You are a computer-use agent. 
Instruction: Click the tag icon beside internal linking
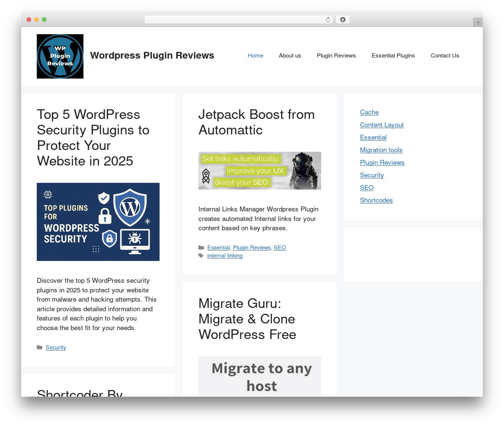[x=201, y=256]
